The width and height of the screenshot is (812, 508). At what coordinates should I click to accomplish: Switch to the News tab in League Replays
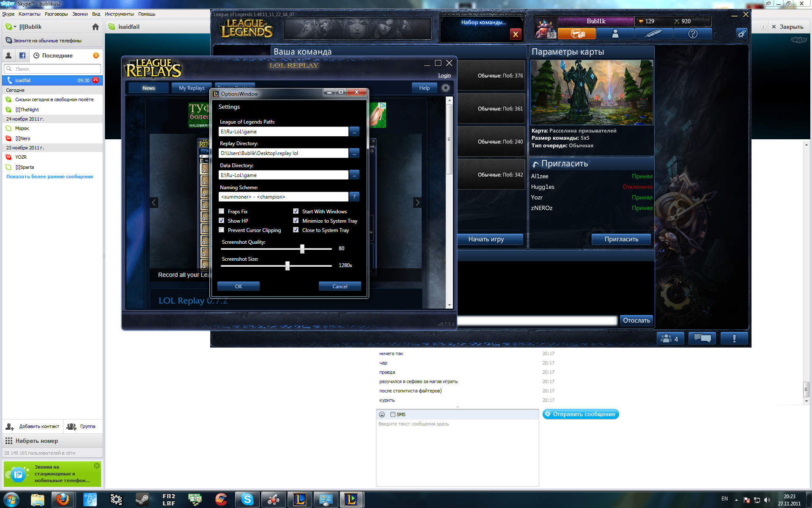[148, 88]
